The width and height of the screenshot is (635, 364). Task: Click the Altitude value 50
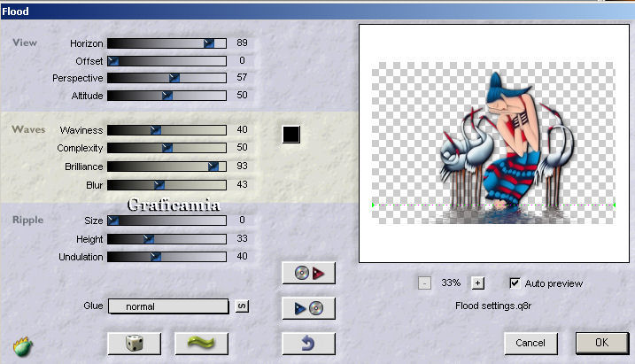242,95
